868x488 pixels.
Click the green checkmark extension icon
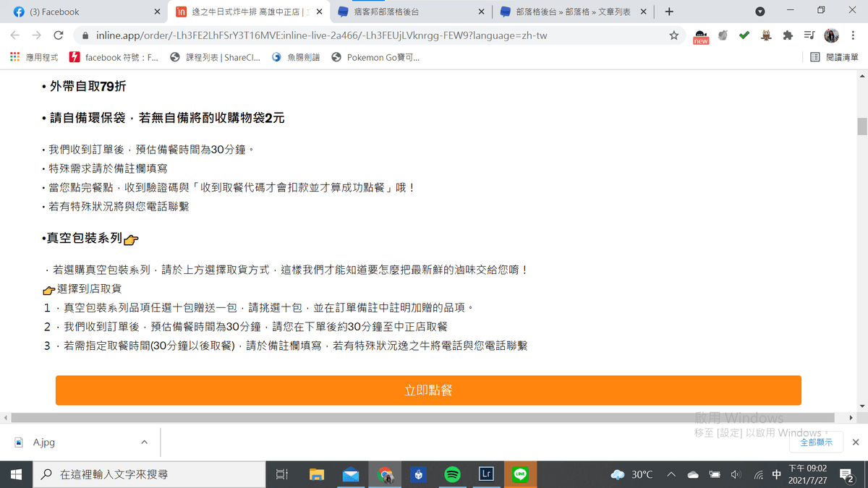pyautogui.click(x=744, y=35)
